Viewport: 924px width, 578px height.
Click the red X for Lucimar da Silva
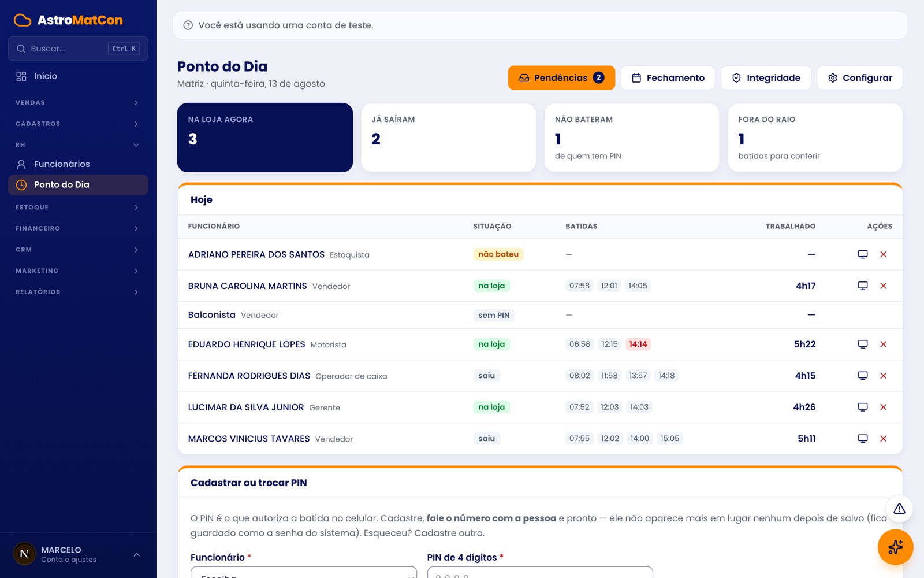pos(883,407)
